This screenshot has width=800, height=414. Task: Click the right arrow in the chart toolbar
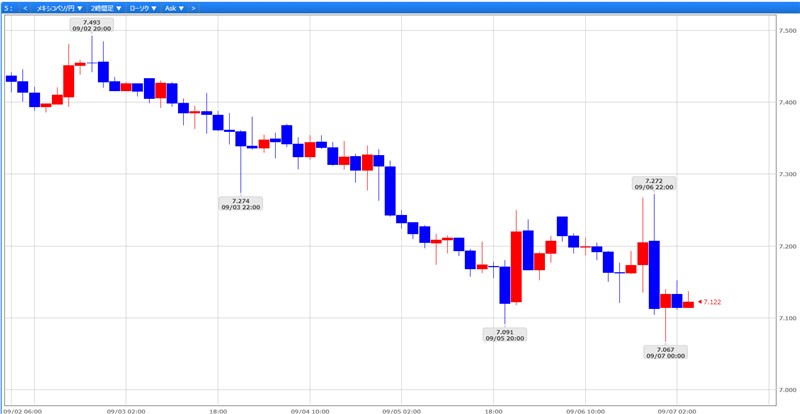[193, 7]
